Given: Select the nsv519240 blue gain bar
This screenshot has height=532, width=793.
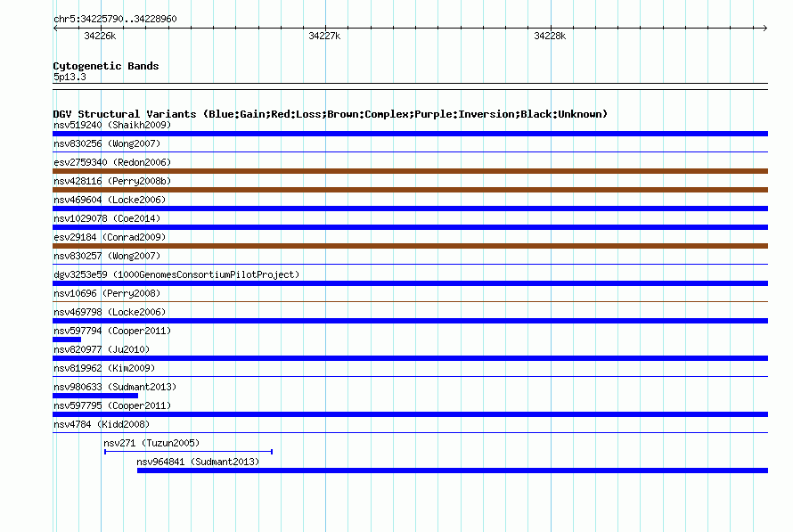Looking at the screenshot, I should coord(410,134).
